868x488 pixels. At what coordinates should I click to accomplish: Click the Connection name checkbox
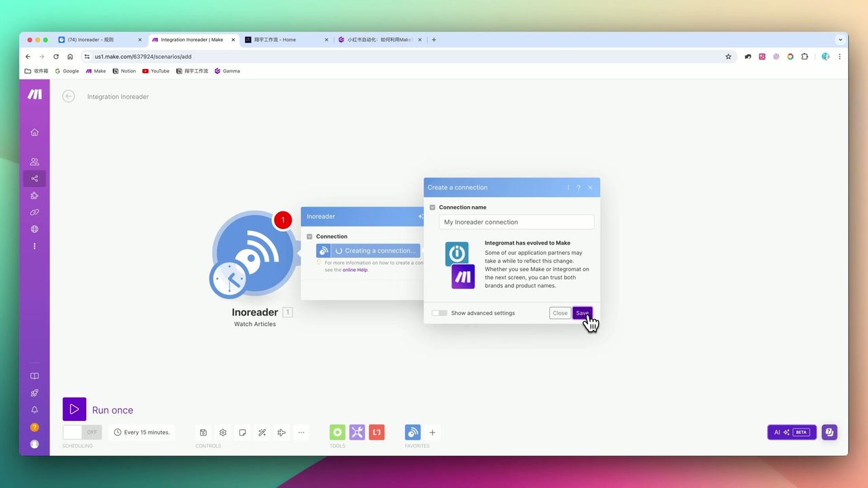[433, 207]
